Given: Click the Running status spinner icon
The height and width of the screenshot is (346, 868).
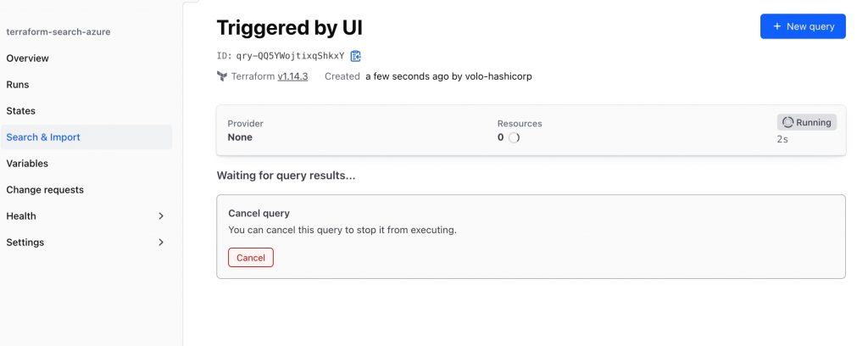Looking at the screenshot, I should click(787, 122).
